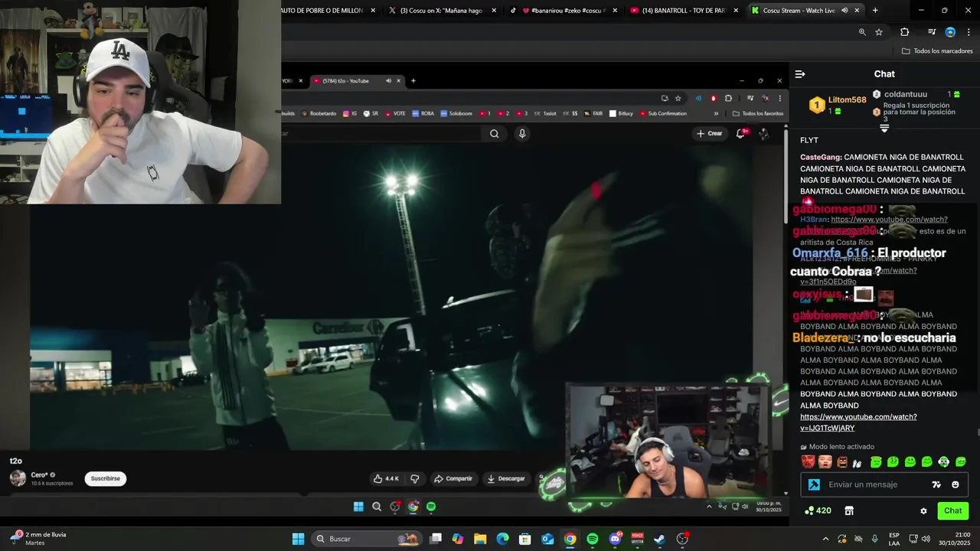Open Outlook from the taskbar
Image resolution: width=980 pixels, height=551 pixels.
(547, 539)
